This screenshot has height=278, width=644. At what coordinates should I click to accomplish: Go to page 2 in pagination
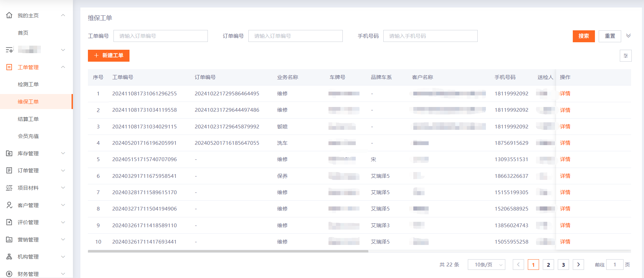coord(548,265)
